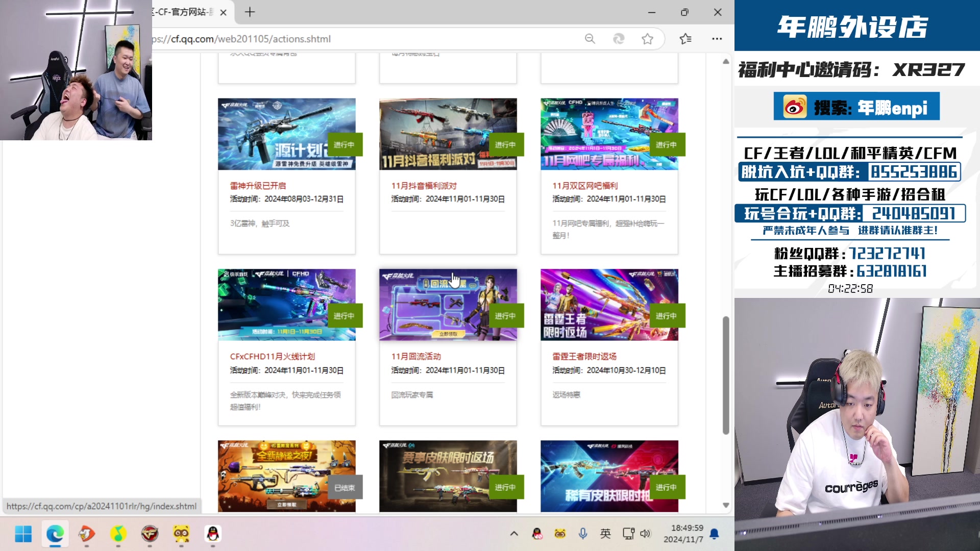Open notification bell in taskbar
This screenshot has width=980, height=551.
point(715,534)
